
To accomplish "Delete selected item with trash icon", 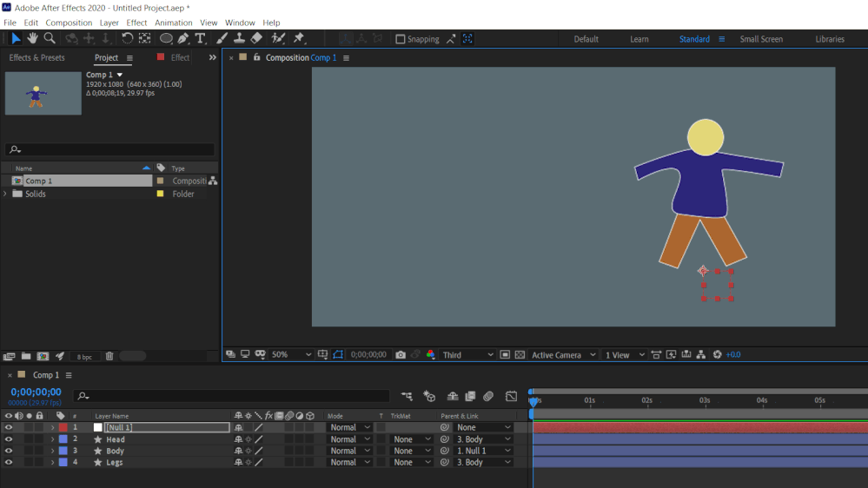I will 109,356.
